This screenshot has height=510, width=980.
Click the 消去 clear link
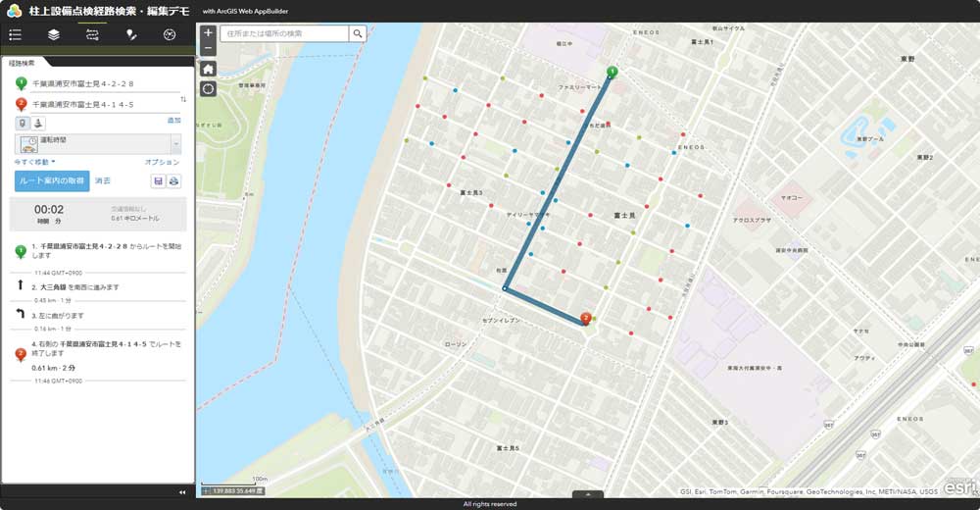coord(102,180)
